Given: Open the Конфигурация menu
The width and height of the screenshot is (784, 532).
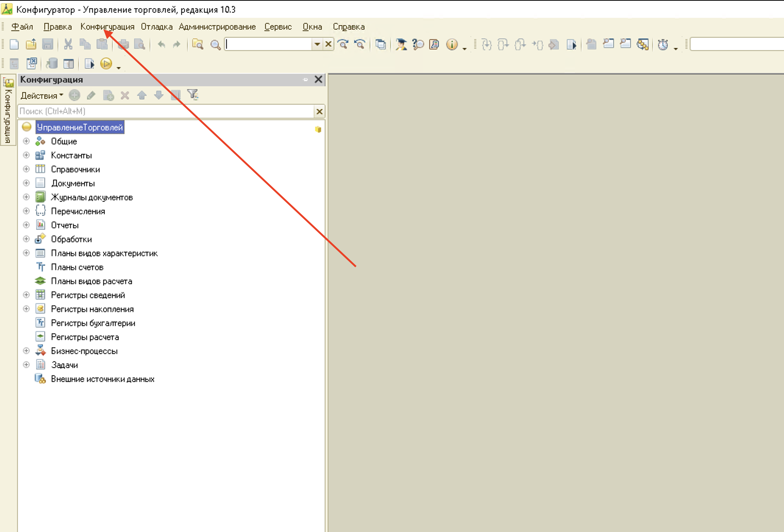Looking at the screenshot, I should [x=107, y=27].
